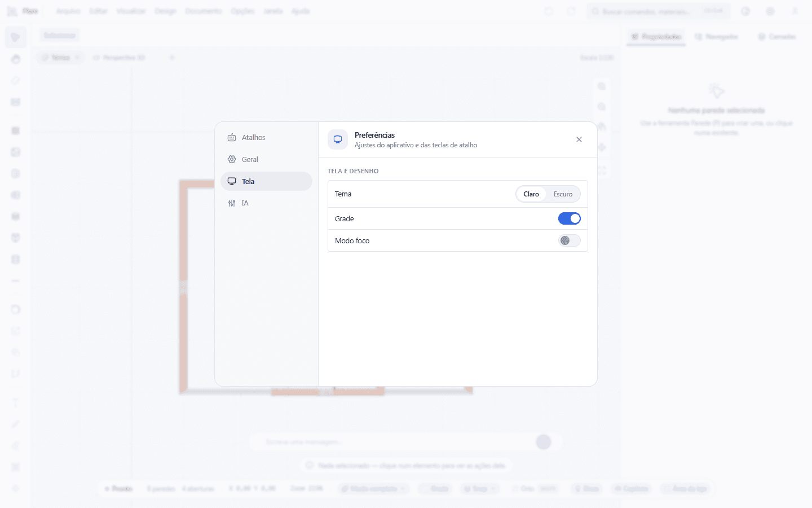Focus the Buscar comandos search field
Image resolution: width=812 pixels, height=508 pixels.
click(x=658, y=11)
